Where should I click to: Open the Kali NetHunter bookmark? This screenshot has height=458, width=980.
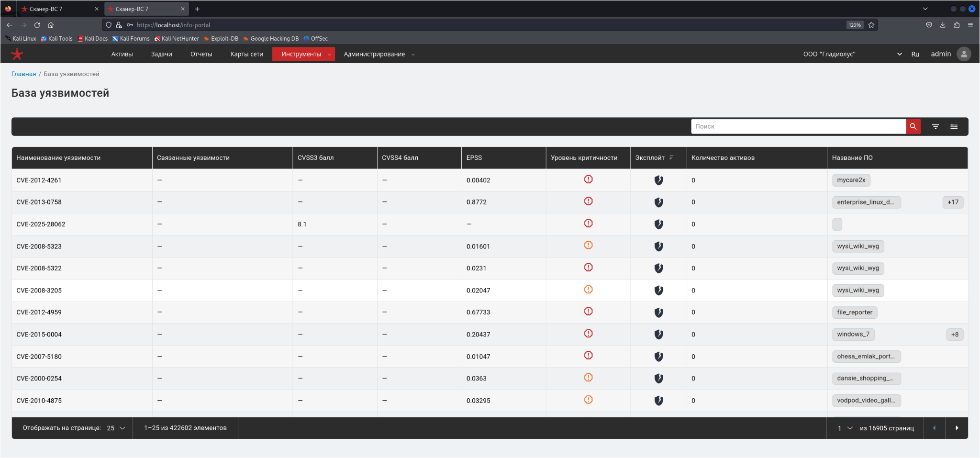click(177, 38)
